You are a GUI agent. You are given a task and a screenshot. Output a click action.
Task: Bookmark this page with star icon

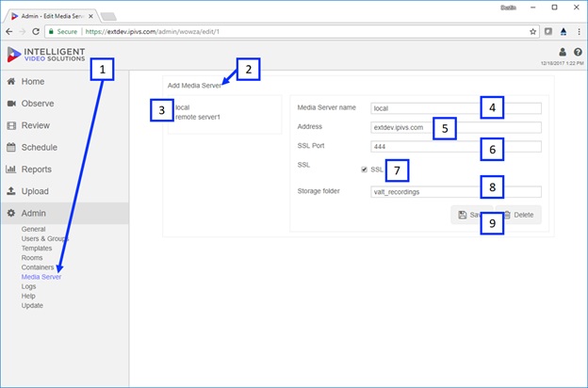[x=533, y=32]
